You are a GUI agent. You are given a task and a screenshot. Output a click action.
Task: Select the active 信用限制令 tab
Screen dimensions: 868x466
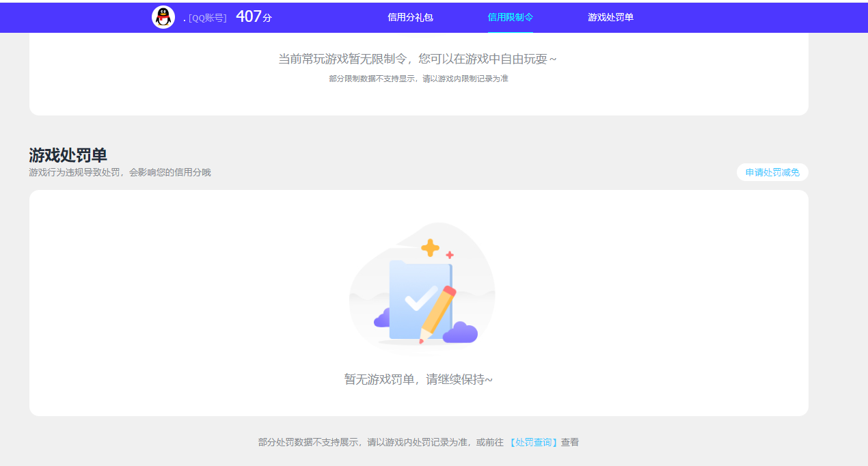click(509, 17)
